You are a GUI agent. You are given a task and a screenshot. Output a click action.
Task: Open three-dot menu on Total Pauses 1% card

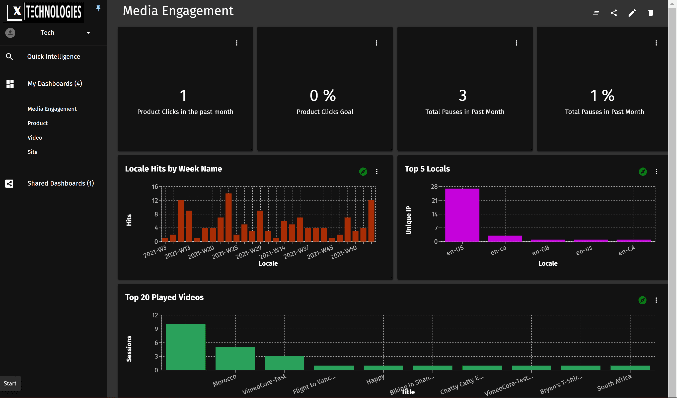tap(656, 43)
